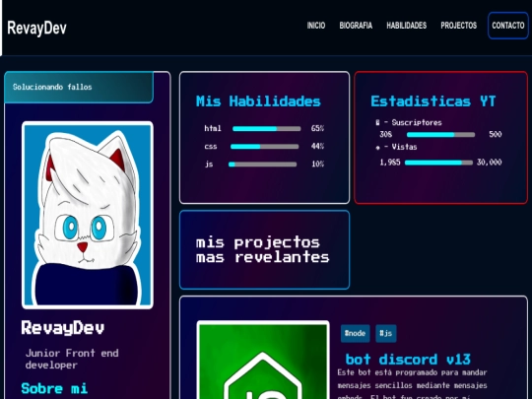The height and width of the screenshot is (399, 532).
Task: Click the white cat avatar image
Action: (x=88, y=215)
